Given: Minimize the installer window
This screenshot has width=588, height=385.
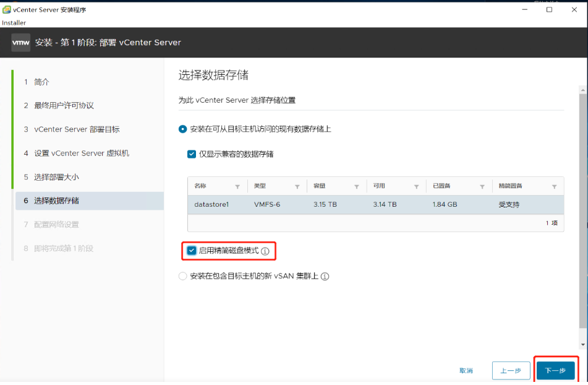Looking at the screenshot, I should coord(525,9).
